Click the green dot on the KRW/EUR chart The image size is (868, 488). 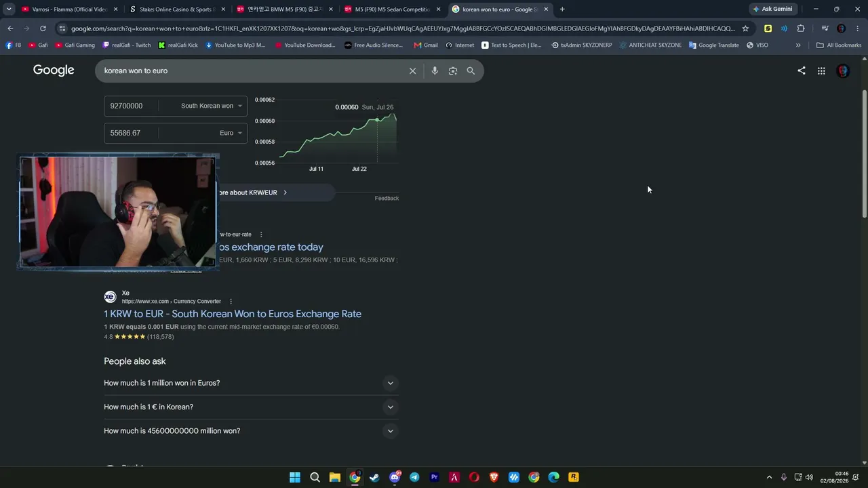377,120
